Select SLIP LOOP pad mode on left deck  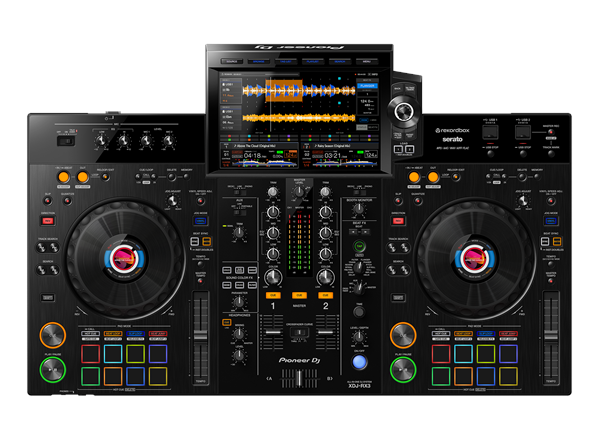click(x=135, y=334)
